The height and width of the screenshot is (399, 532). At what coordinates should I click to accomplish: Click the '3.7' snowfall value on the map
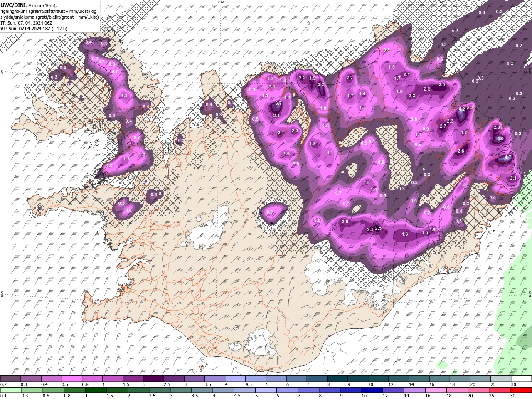tap(278, 103)
